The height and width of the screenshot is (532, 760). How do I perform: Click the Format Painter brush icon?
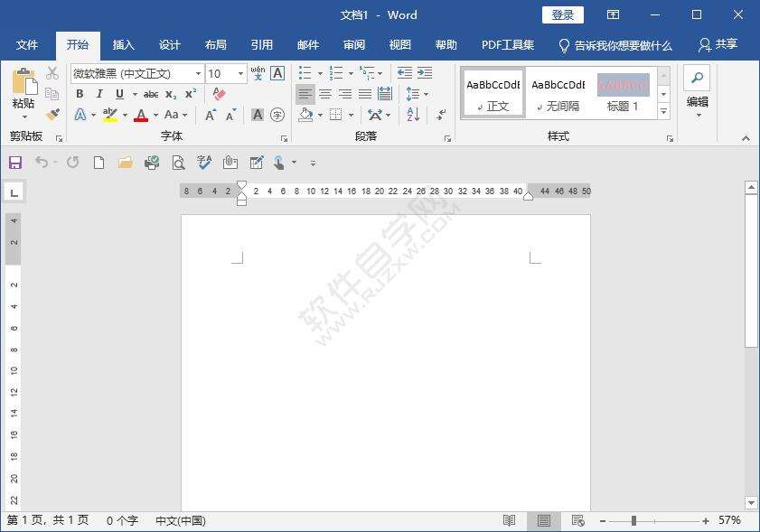(x=52, y=116)
